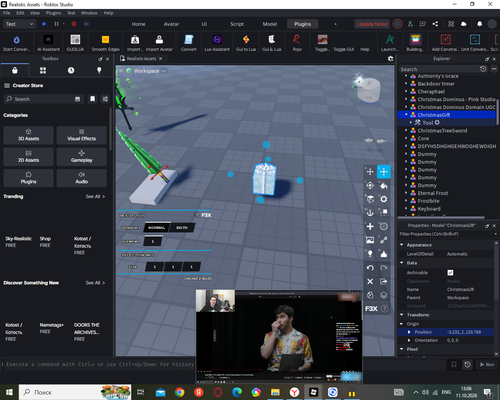The width and height of the screenshot is (500, 400).
Task: Launch the Rojo plugin
Action: 297,43
